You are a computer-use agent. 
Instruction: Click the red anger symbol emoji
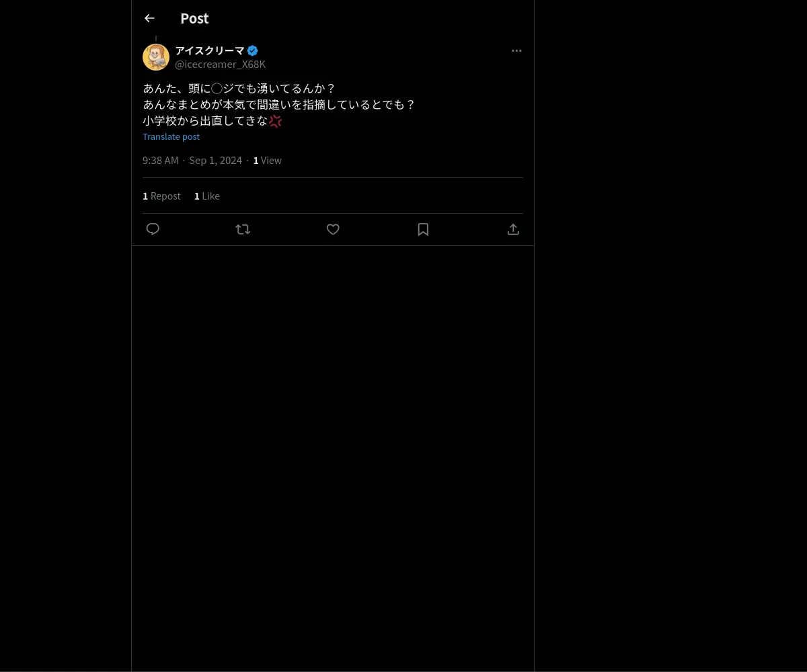[x=275, y=121]
